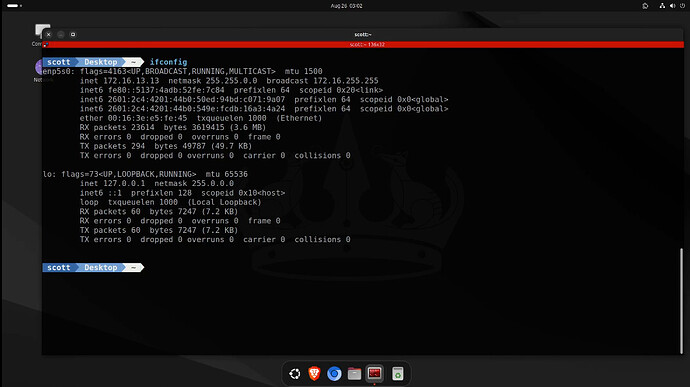Click '(Local Loopback)' text

[224, 202]
